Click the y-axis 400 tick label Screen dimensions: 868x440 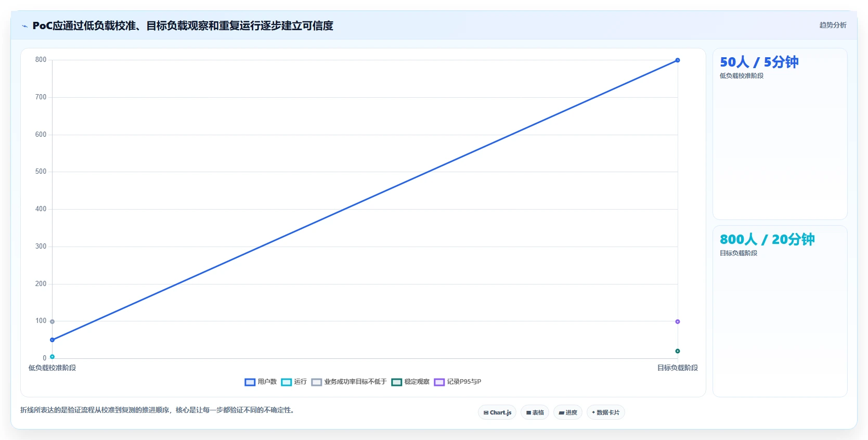tap(41, 209)
